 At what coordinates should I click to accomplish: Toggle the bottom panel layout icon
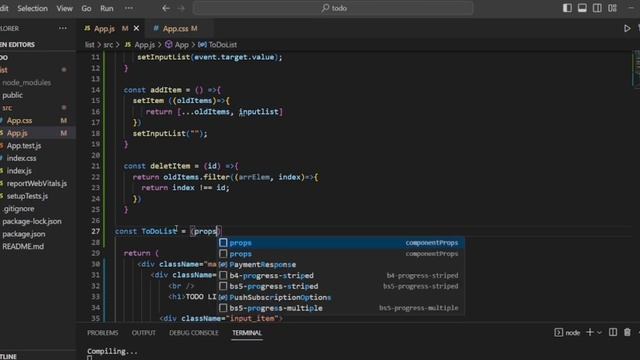[x=582, y=8]
